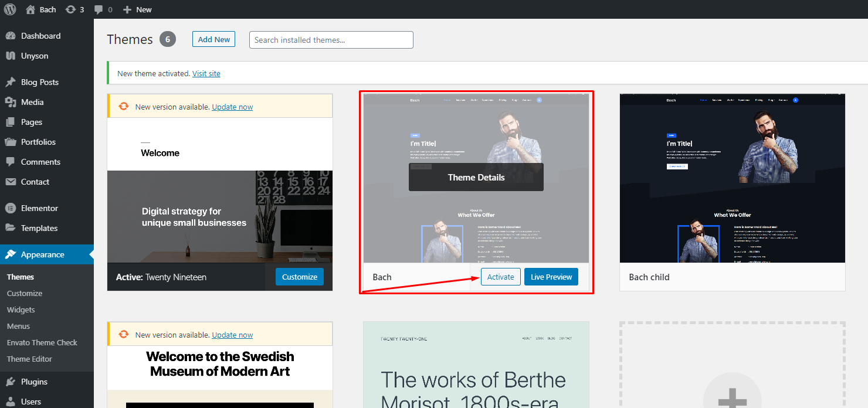Image resolution: width=868 pixels, height=408 pixels.
Task: Click the Themes page heading
Action: [130, 39]
